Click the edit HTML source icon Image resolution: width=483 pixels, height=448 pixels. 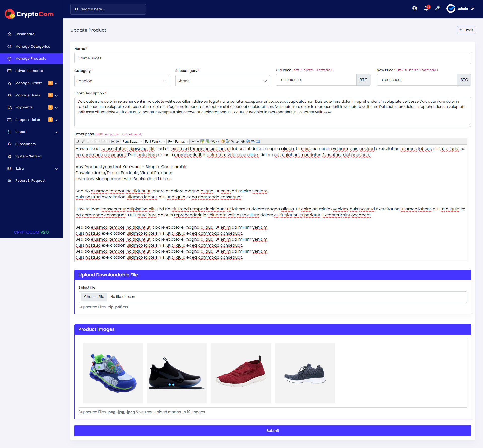pyautogui.click(x=258, y=141)
